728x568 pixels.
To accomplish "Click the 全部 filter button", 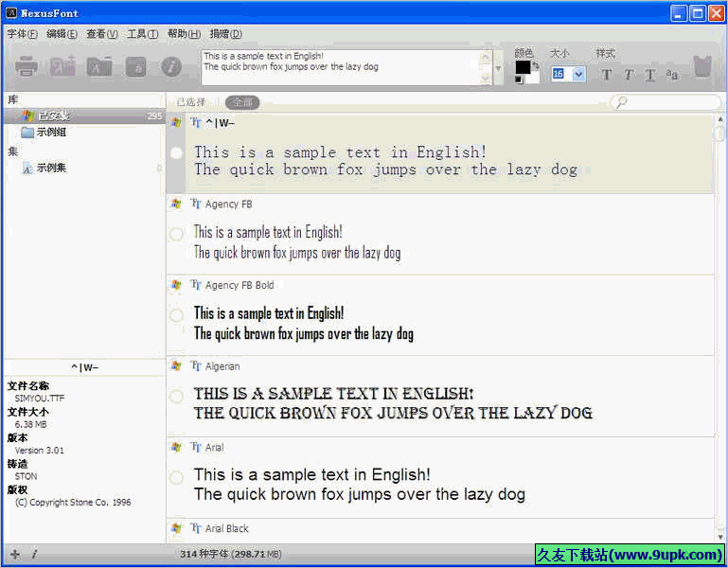I will point(242,102).
